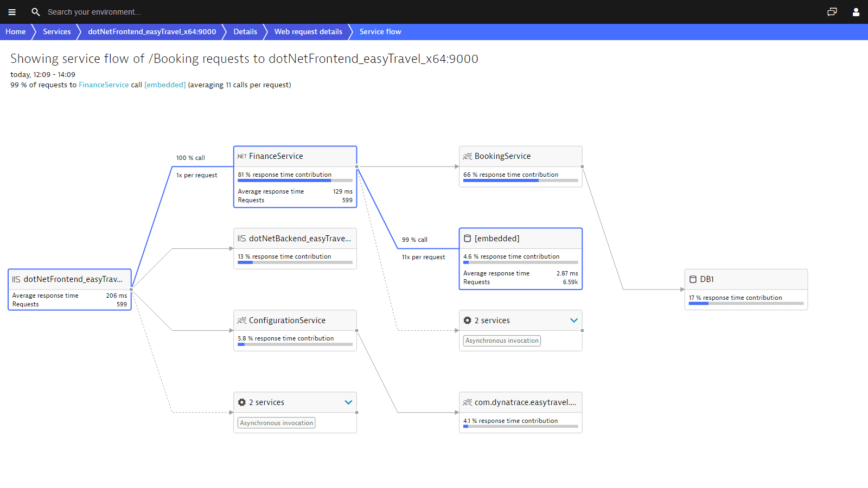This screenshot has width=868, height=488.
Task: Select dotNetFrontend_easyTrav... node title
Action: (x=73, y=279)
